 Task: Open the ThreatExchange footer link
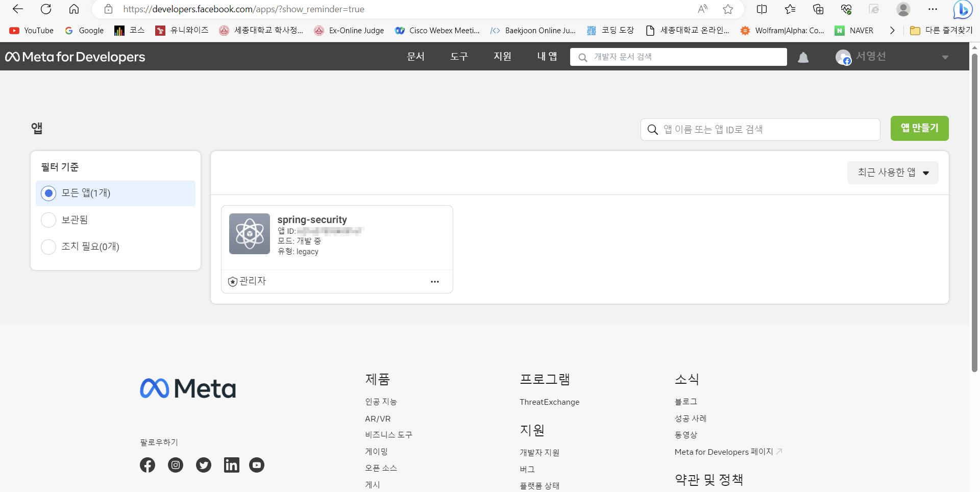pyautogui.click(x=550, y=402)
